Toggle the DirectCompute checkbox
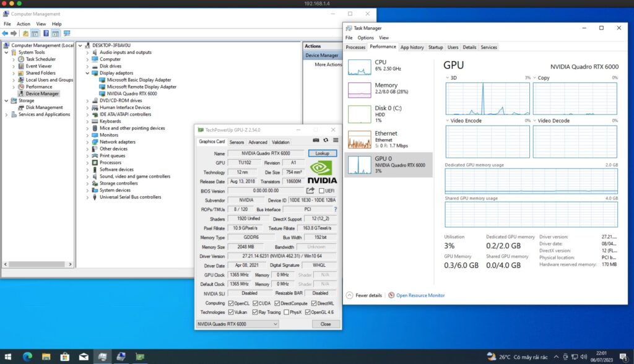 coord(277,303)
